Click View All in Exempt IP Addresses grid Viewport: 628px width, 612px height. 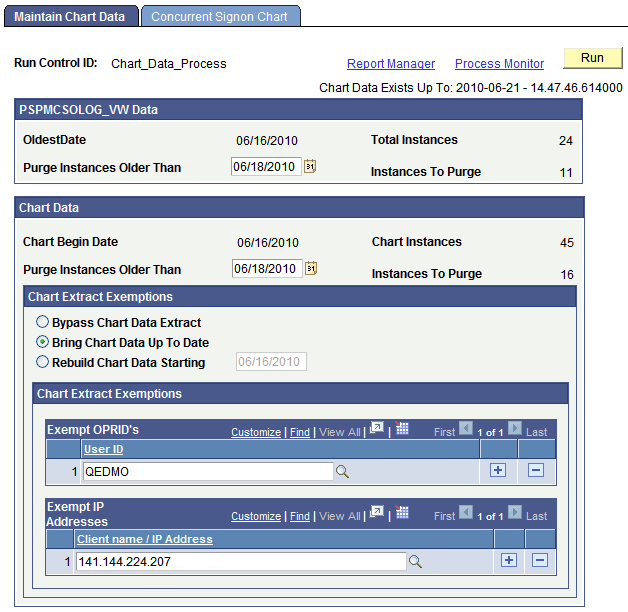tap(340, 516)
